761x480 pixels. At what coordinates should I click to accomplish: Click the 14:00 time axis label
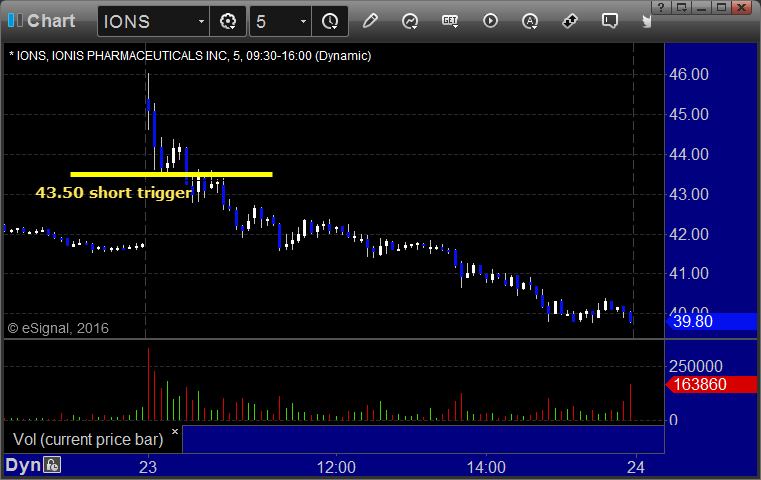[x=486, y=467]
